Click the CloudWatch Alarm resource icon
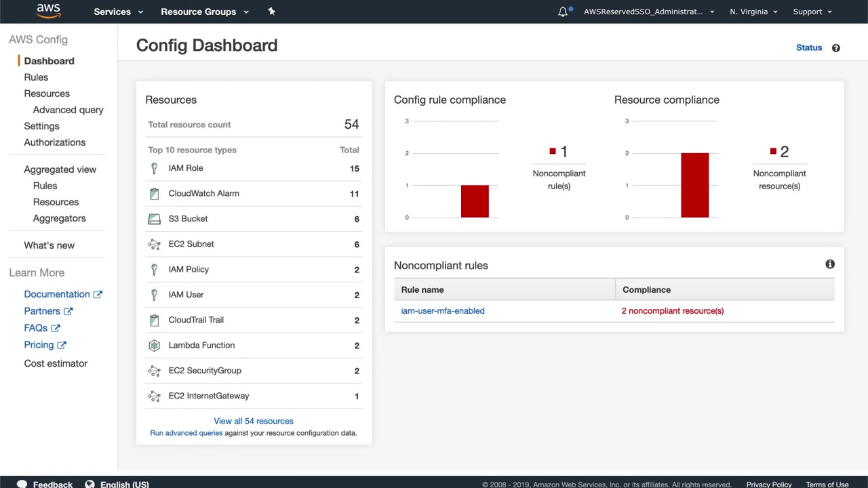 (x=154, y=194)
